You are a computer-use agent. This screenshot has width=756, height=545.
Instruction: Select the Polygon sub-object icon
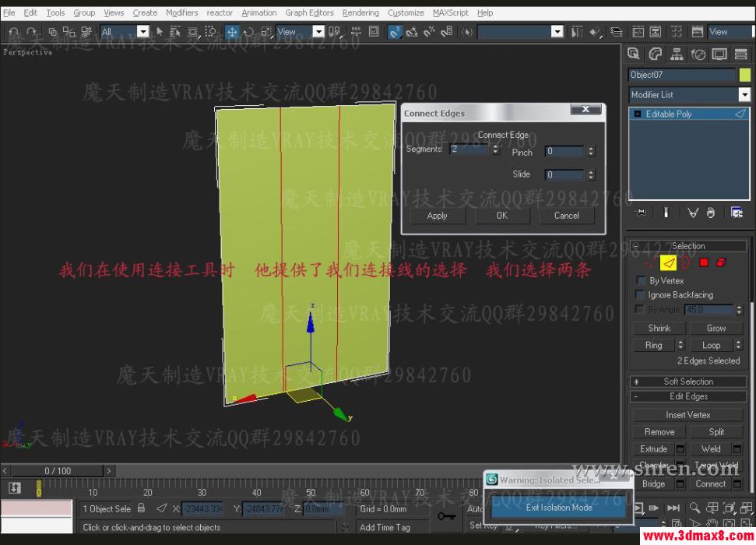coord(703,263)
